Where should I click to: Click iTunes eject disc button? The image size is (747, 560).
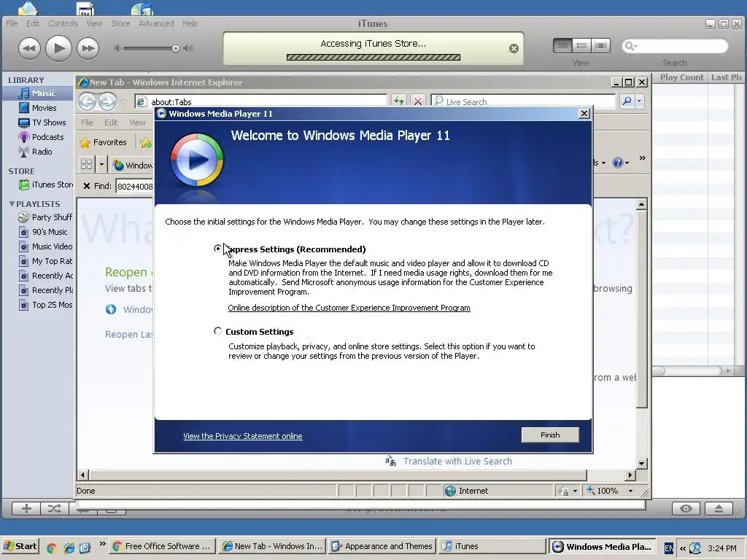click(x=719, y=508)
